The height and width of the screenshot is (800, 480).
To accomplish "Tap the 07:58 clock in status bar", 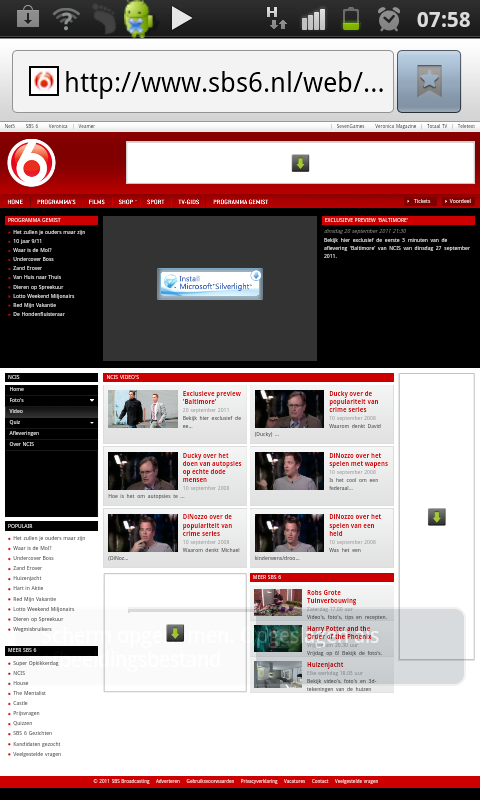I will [x=443, y=19].
